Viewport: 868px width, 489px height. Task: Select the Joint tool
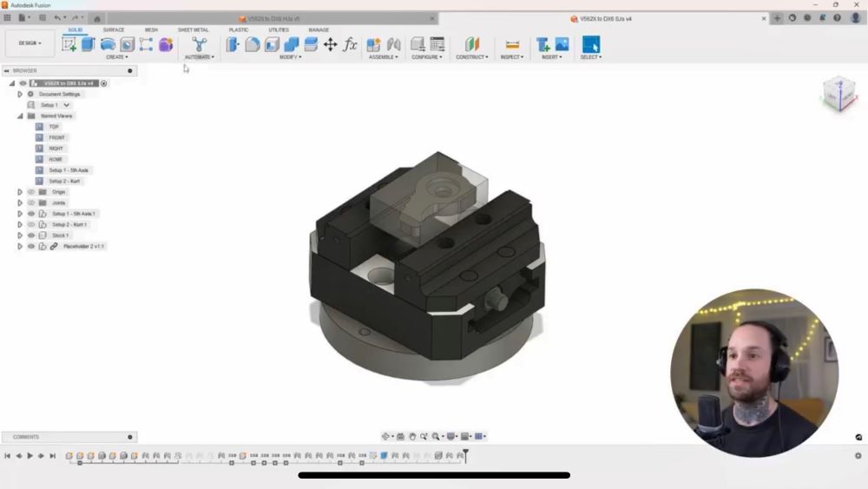(393, 44)
